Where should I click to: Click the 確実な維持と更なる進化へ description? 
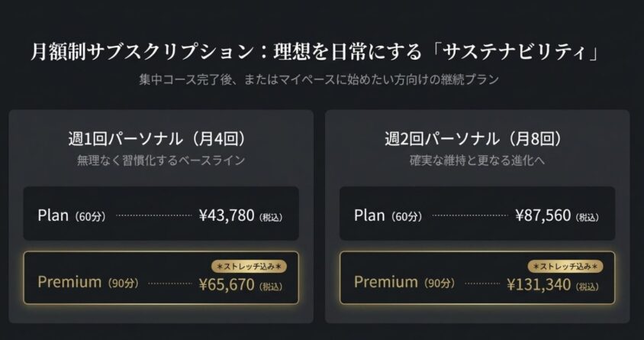point(477,161)
